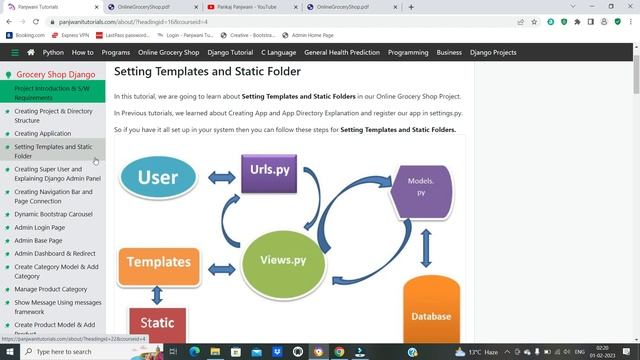The height and width of the screenshot is (360, 640).
Task: Open Creating Navigation Bar and Page Connection
Action: (x=53, y=196)
